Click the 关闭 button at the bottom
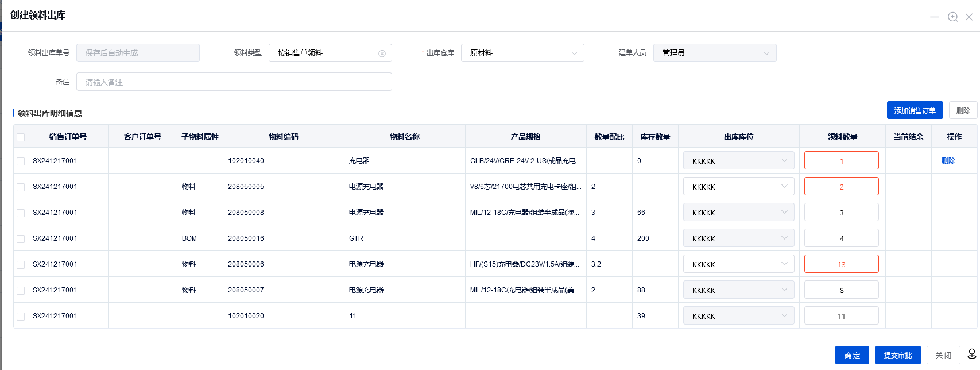The image size is (980, 370). pos(943,355)
